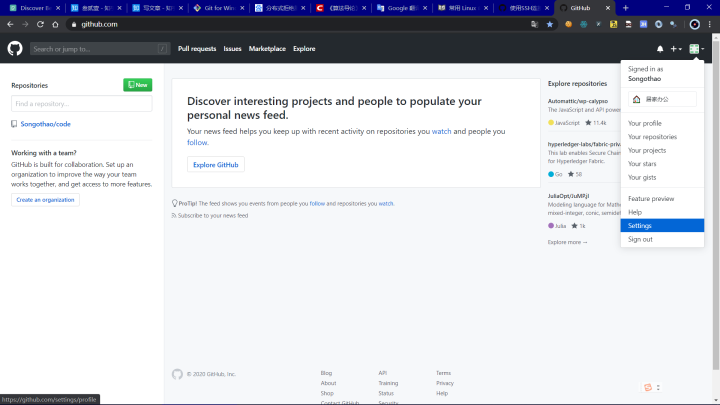Click the user avatar menu dropdown

pos(697,49)
